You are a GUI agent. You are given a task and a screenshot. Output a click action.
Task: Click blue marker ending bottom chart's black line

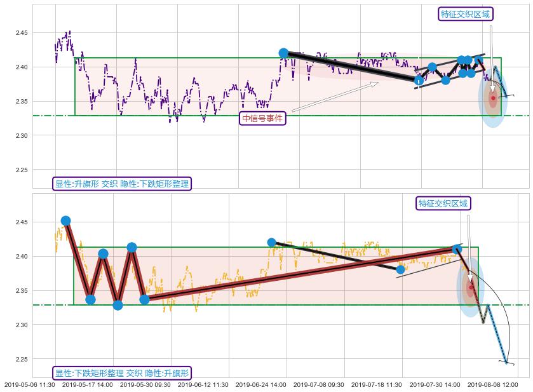(400, 269)
